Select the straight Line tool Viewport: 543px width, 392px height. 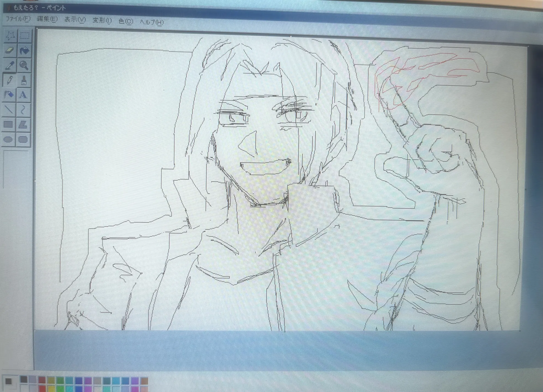(x=9, y=110)
